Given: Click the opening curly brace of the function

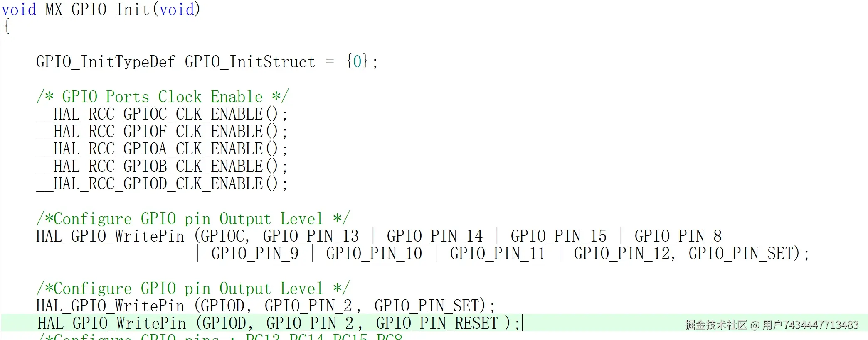Looking at the screenshot, I should point(7,27).
